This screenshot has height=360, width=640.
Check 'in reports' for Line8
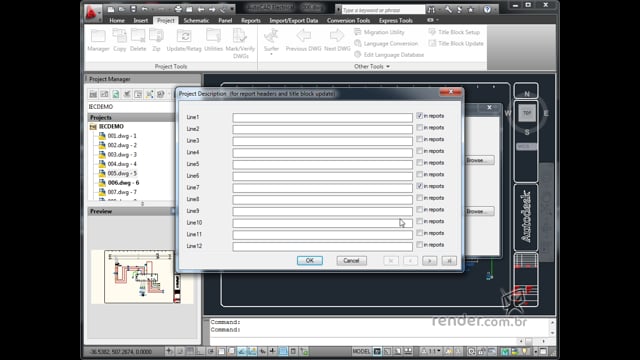point(420,198)
